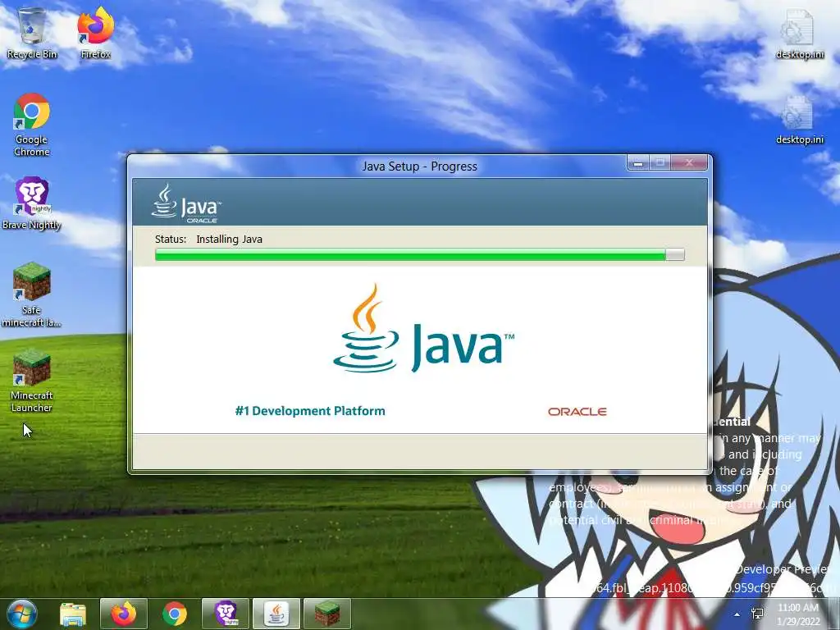This screenshot has height=630, width=840.
Task: Open the taskbar clock showing 11:00 AM
Action: pos(798,614)
